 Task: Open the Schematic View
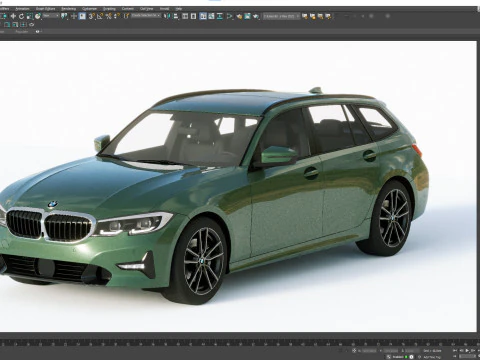tap(220, 16)
